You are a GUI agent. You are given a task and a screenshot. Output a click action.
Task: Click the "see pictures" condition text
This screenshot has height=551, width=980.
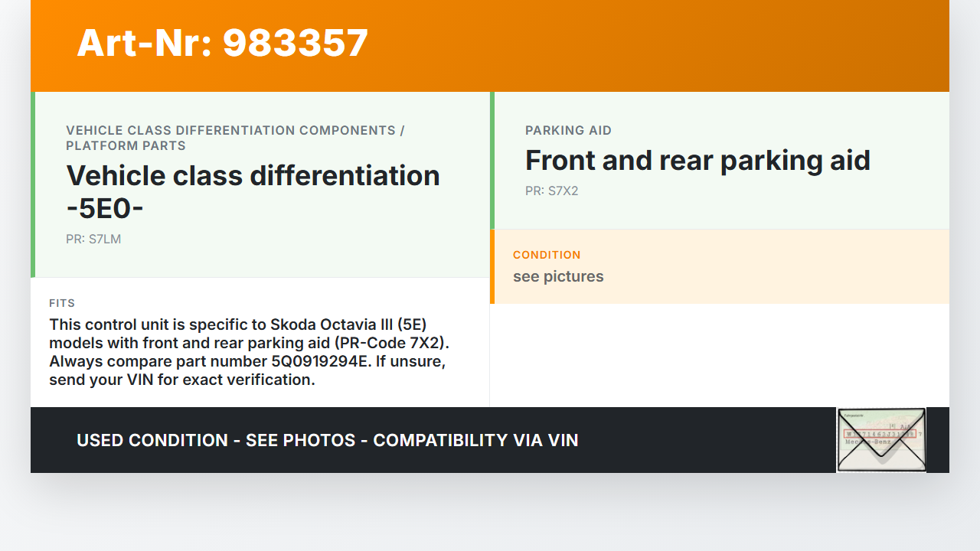click(x=558, y=276)
